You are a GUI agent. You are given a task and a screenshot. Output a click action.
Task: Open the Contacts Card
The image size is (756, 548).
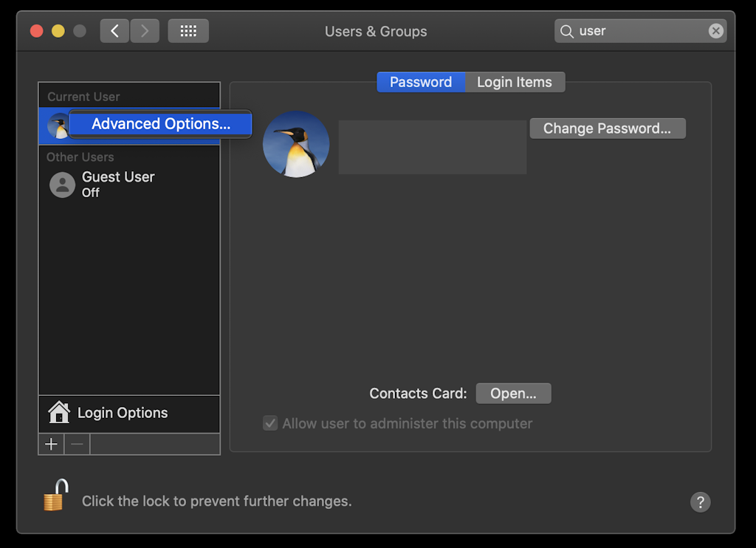(x=513, y=393)
